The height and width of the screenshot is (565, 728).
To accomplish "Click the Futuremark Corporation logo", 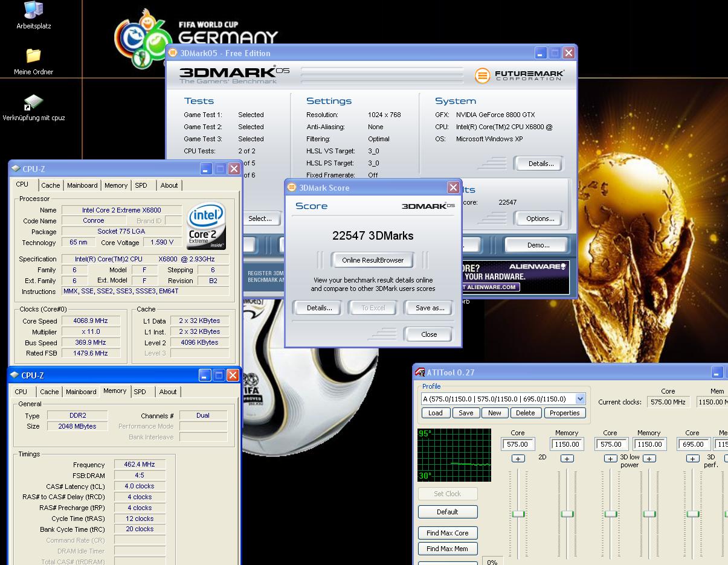I will coord(520,75).
